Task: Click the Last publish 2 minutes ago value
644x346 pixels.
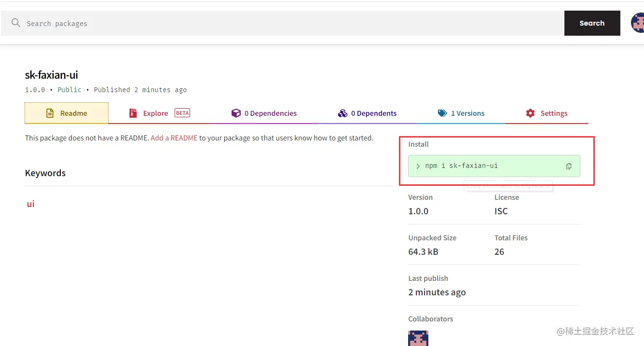Action: pyautogui.click(x=437, y=292)
